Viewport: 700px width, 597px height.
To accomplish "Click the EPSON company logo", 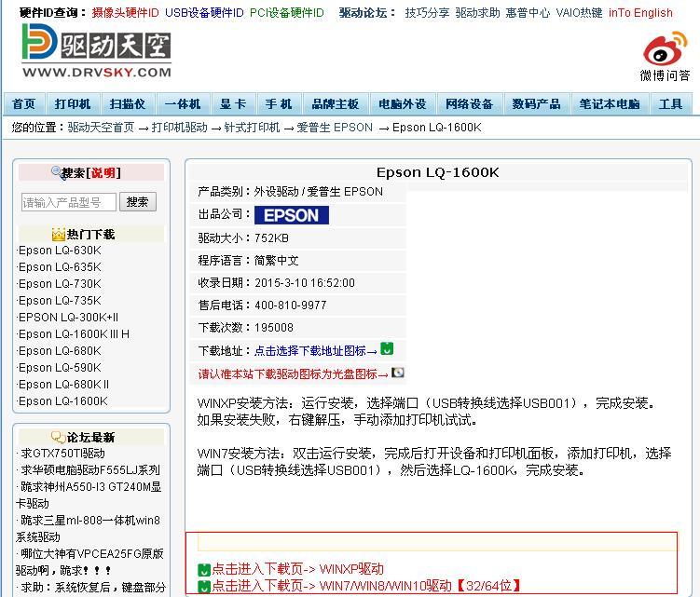I will click(x=292, y=215).
